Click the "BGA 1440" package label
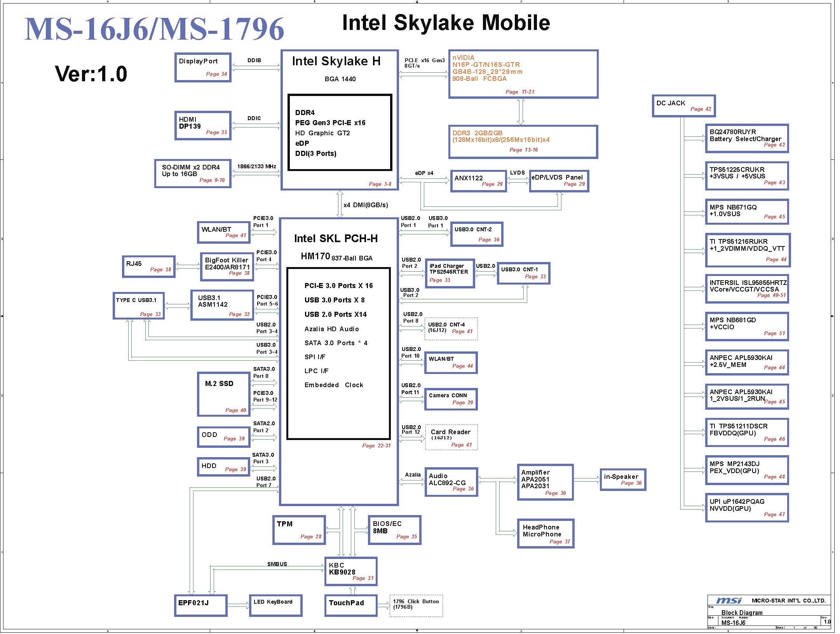The height and width of the screenshot is (634, 840). point(340,79)
